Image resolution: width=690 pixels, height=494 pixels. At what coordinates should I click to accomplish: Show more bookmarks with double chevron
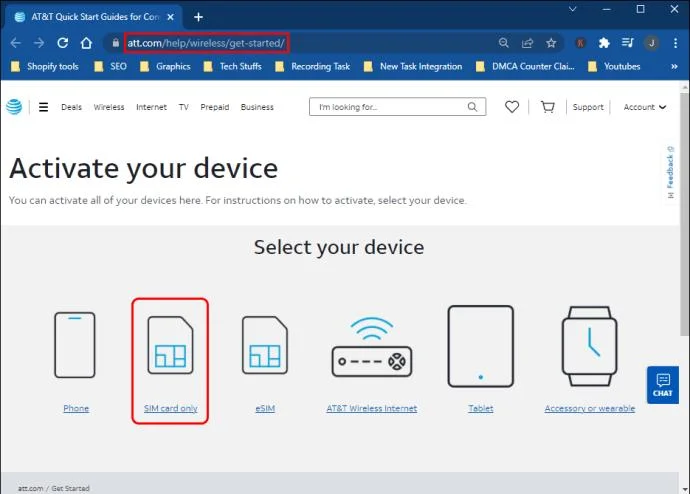coord(674,66)
